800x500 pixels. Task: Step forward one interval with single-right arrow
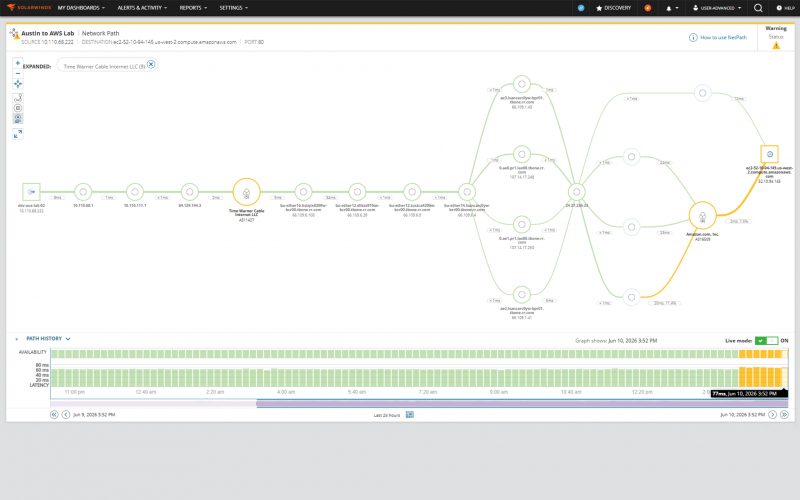(772, 415)
